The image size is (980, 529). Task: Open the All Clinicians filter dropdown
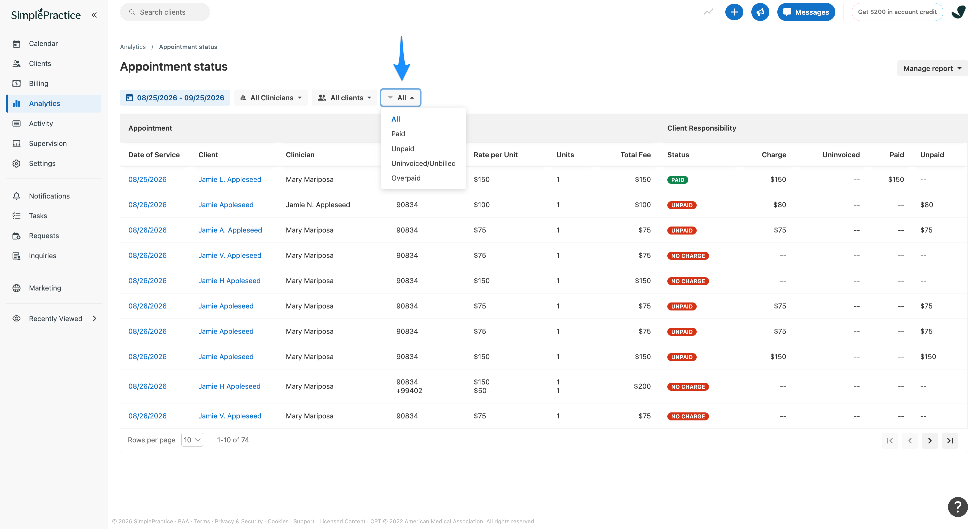click(x=271, y=98)
